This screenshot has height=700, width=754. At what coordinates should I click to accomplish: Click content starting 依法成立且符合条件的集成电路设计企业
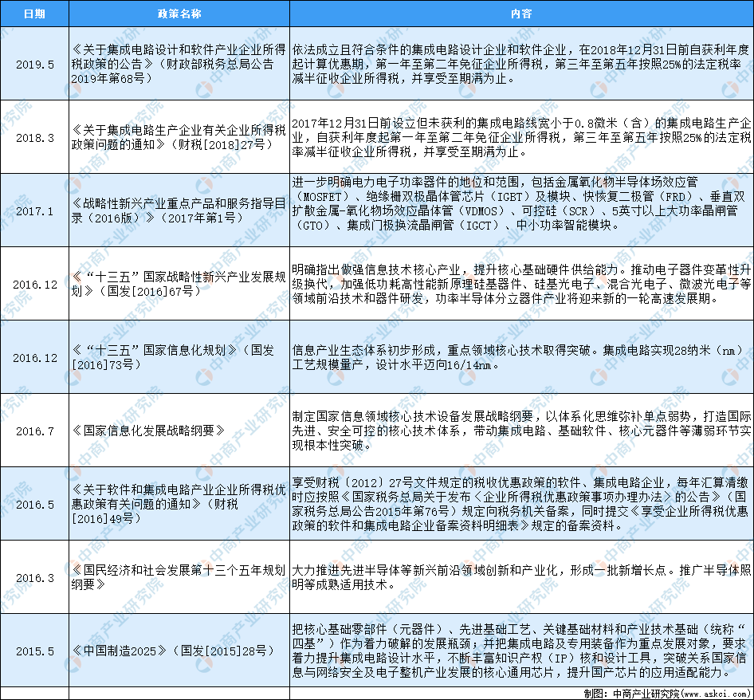point(520,64)
